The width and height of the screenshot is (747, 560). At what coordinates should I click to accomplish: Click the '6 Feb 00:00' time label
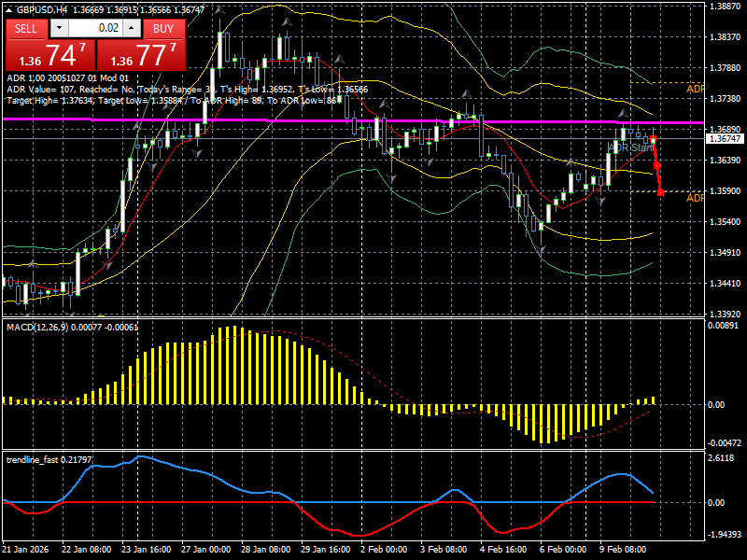(563, 550)
